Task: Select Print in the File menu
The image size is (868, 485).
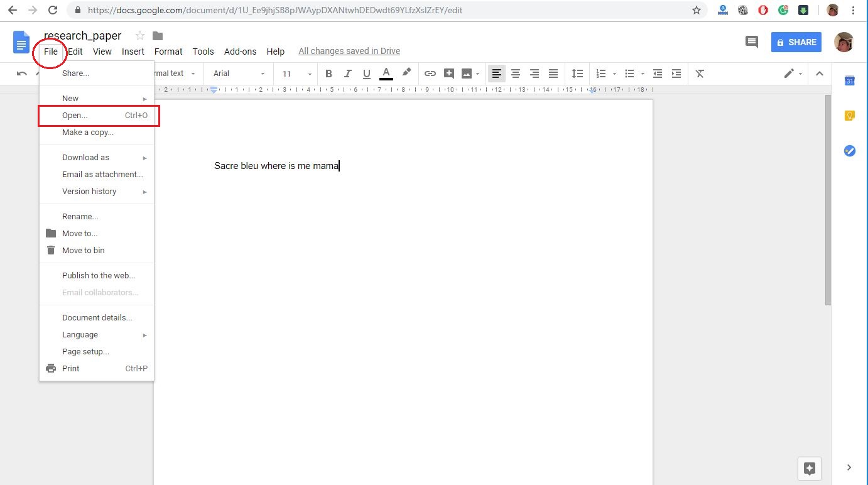Action: coord(97,369)
